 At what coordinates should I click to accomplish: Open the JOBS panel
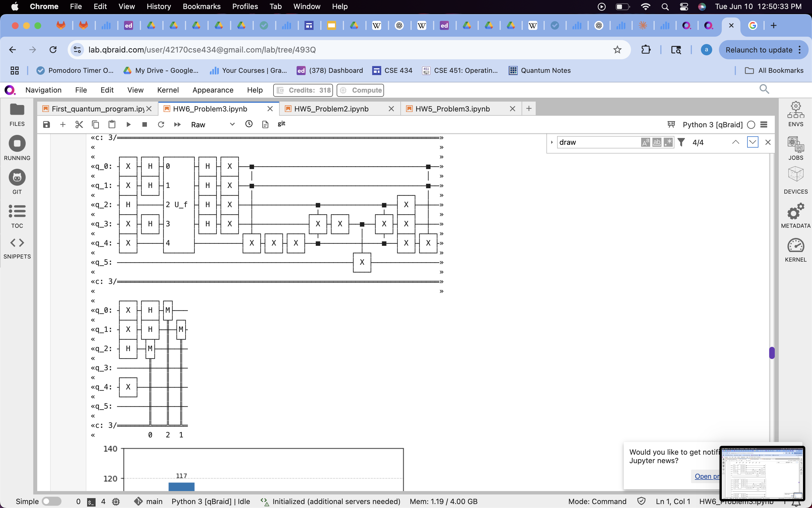(x=796, y=148)
